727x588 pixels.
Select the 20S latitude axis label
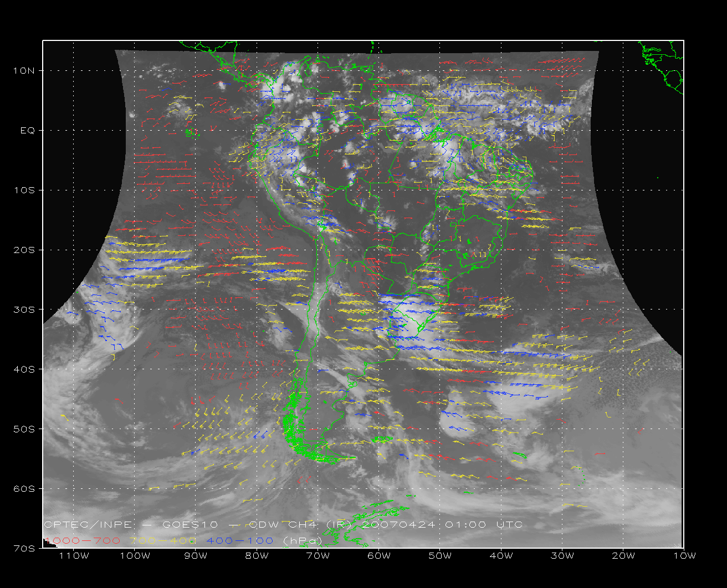[x=24, y=250]
